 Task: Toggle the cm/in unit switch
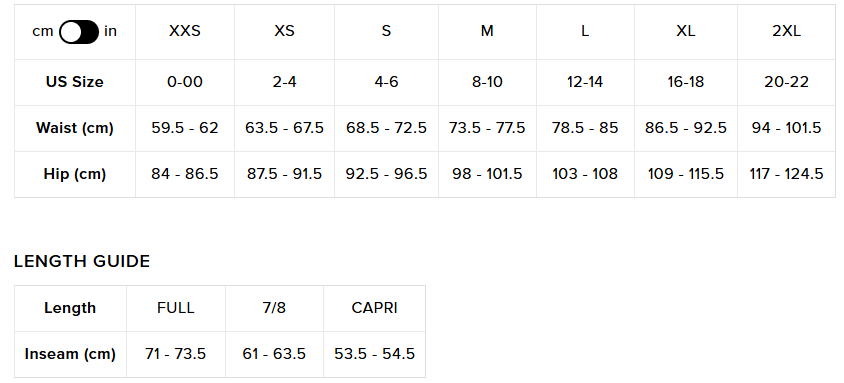(x=79, y=32)
